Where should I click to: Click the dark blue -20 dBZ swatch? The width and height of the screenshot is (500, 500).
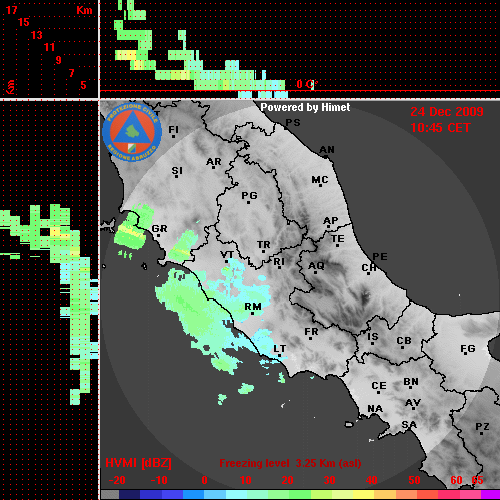(129, 494)
